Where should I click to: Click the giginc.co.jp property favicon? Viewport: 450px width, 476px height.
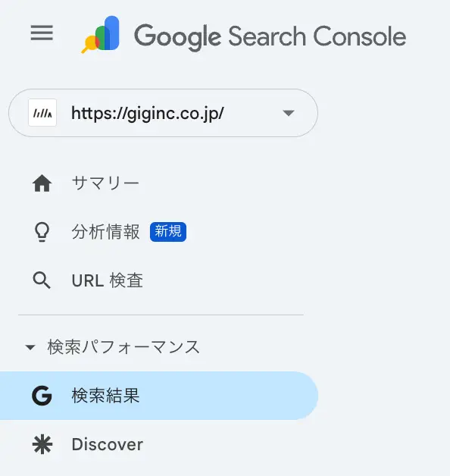tap(42, 113)
